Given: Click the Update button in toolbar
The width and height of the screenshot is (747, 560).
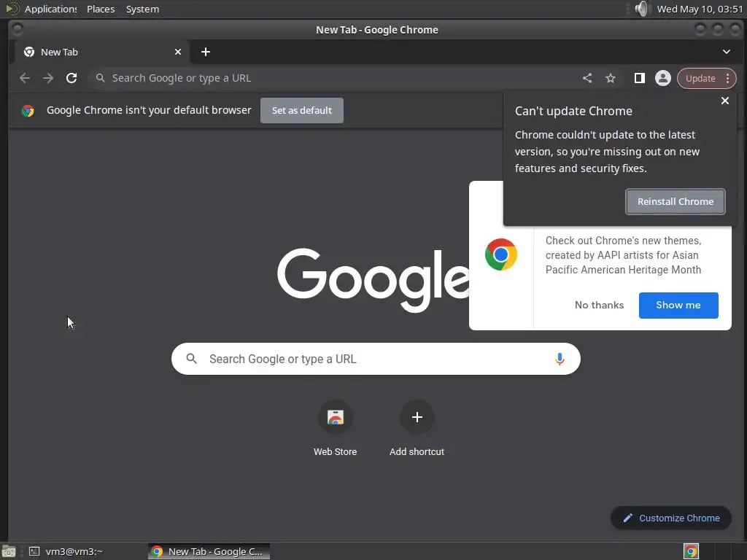Looking at the screenshot, I should click(x=700, y=78).
